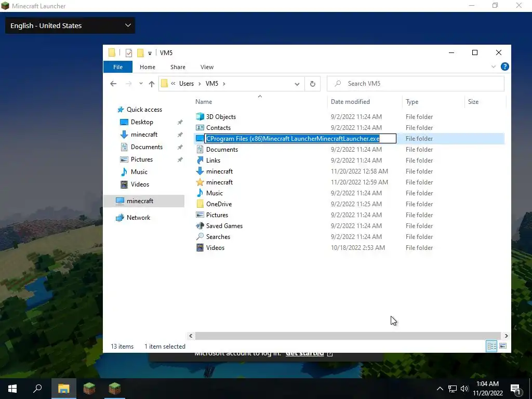Refresh the VM5 folder view

312,84
